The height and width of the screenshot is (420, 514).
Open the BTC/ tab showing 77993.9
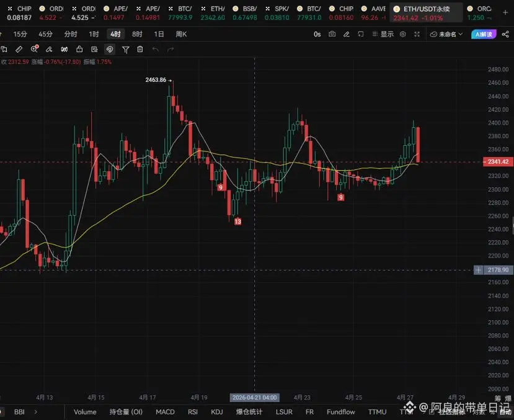[x=180, y=13]
